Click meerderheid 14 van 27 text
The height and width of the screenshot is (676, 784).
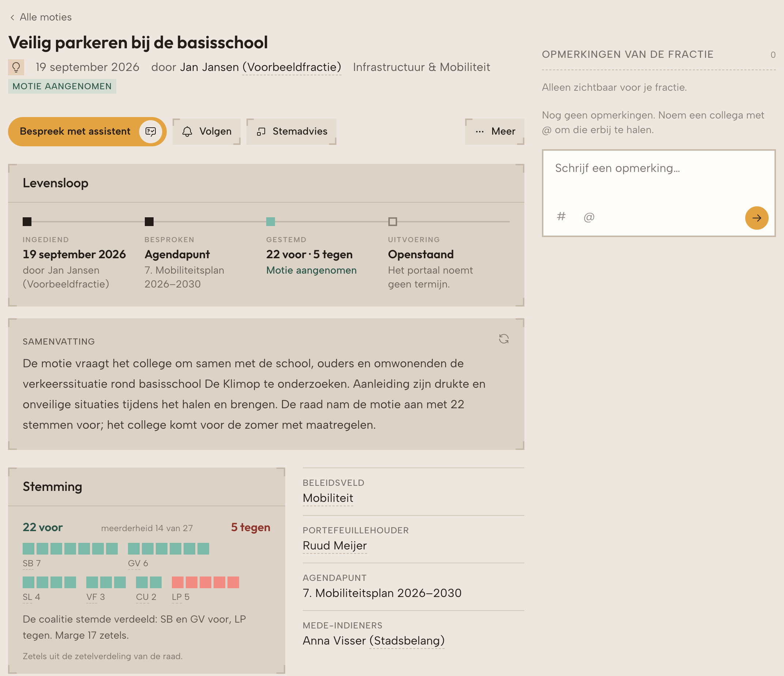(x=147, y=528)
